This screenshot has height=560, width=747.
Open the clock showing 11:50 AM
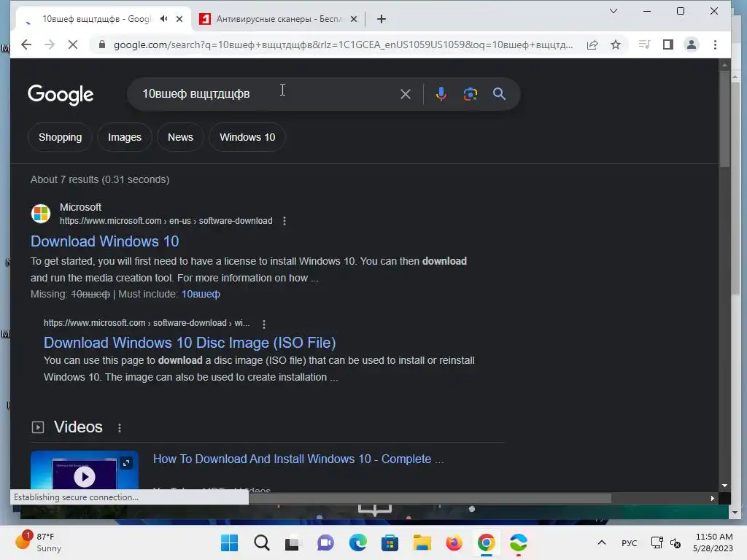713,542
